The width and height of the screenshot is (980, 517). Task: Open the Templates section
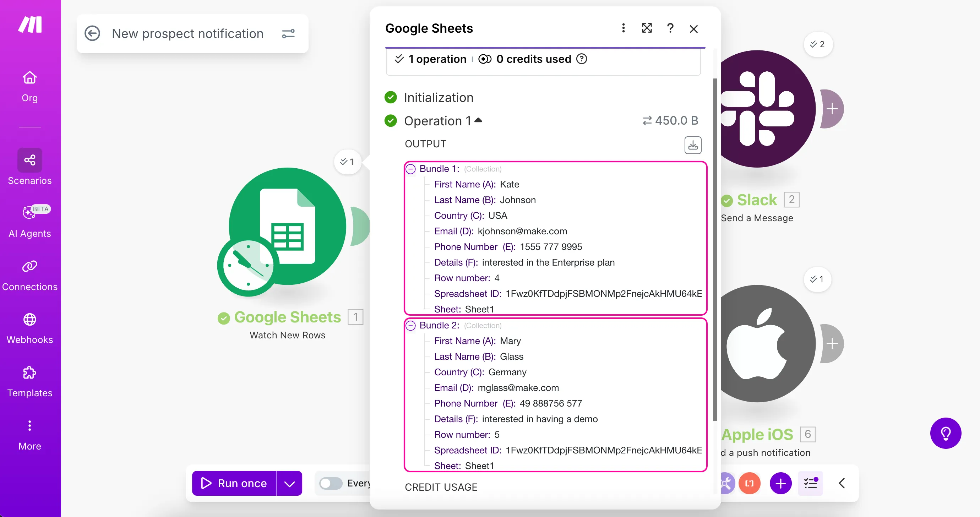coord(30,382)
